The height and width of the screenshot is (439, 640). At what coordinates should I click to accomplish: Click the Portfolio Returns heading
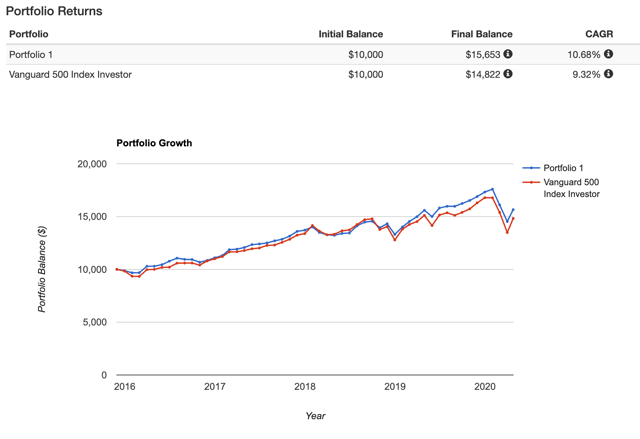coord(54,11)
